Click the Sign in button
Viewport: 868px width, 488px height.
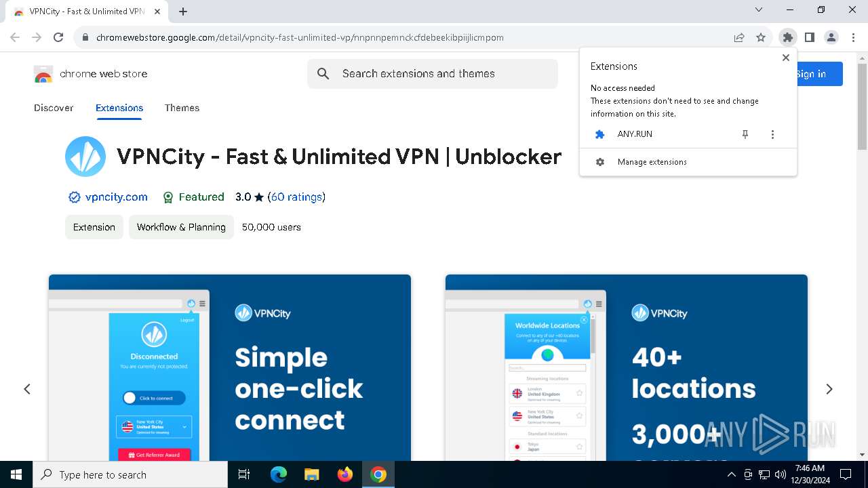click(818, 74)
